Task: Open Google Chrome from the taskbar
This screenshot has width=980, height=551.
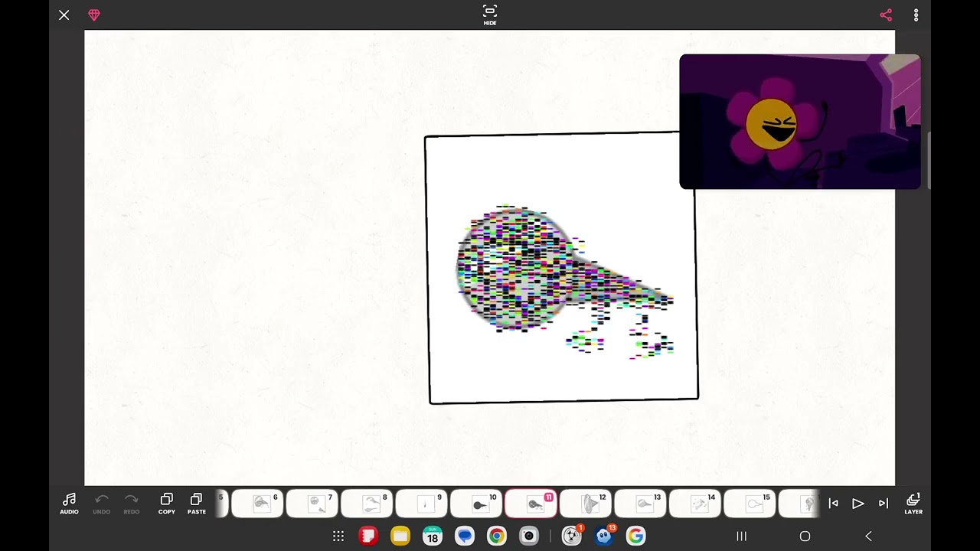Action: pyautogui.click(x=496, y=536)
